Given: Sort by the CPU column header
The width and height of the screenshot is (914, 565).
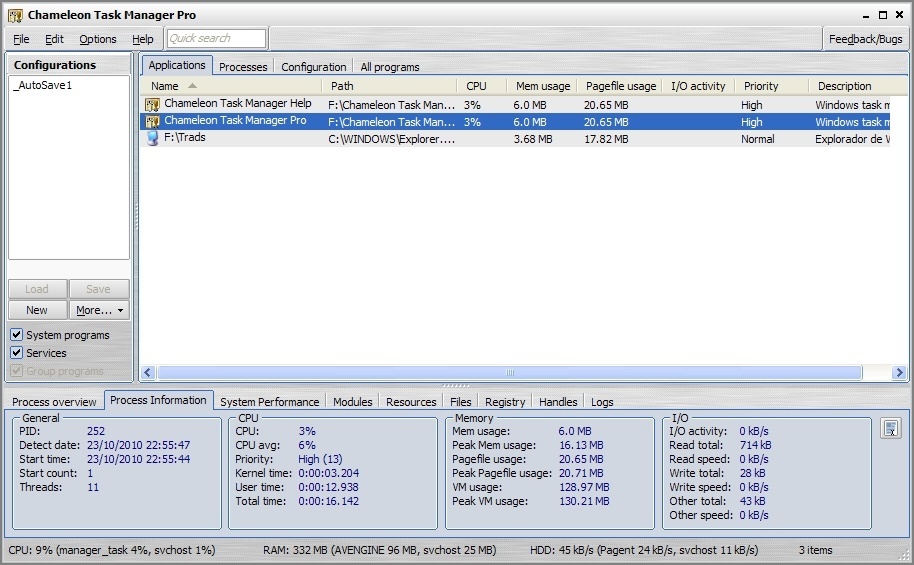Looking at the screenshot, I should coord(481,86).
